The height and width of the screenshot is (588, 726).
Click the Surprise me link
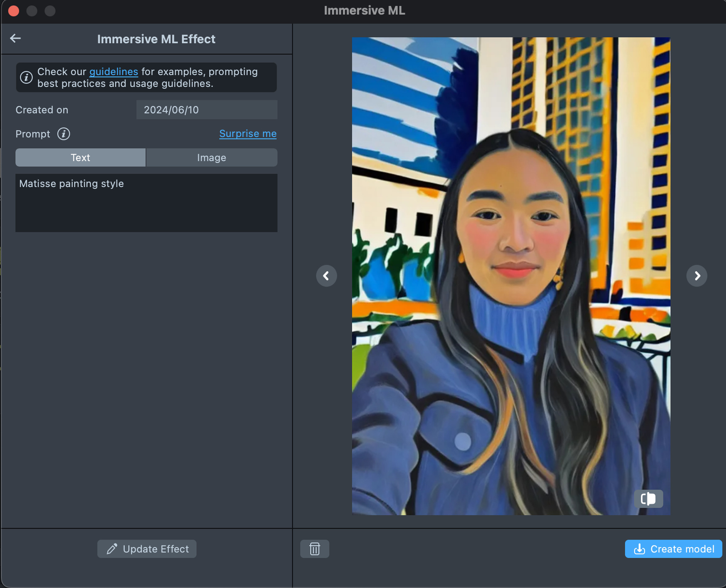[x=247, y=134]
